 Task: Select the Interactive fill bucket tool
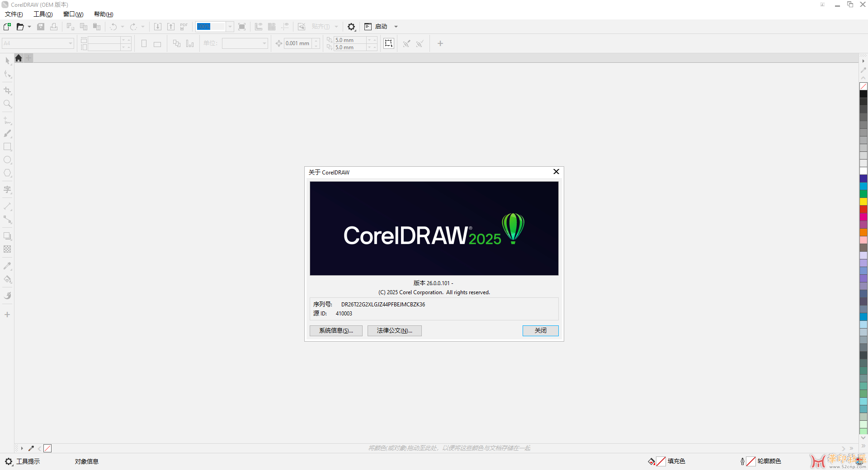pos(7,279)
